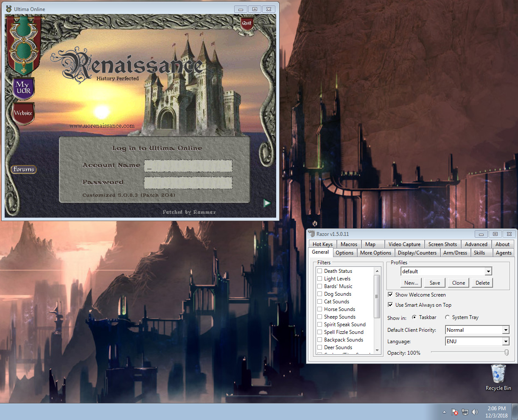The height and width of the screenshot is (420, 518).
Task: Open the Screen Shots tab
Action: pos(443,244)
